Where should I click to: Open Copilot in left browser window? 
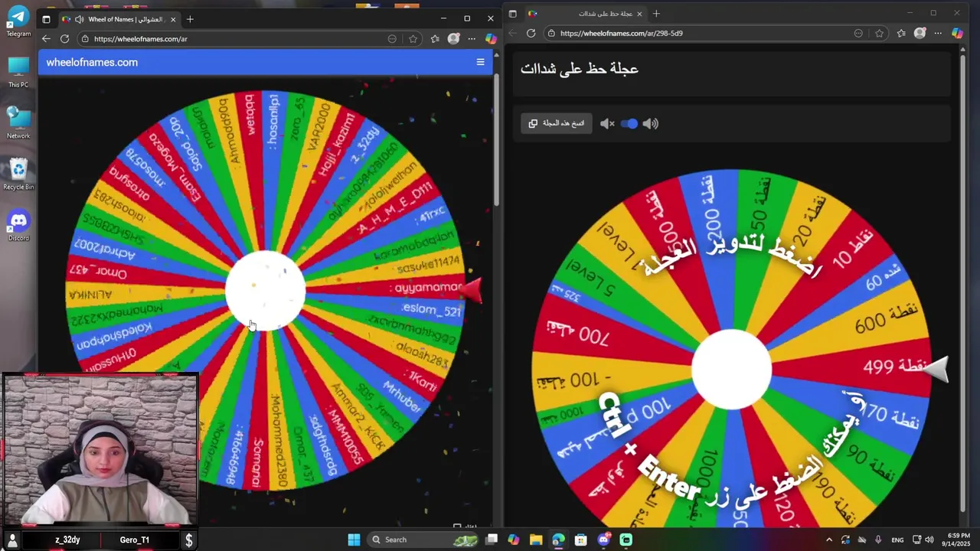(x=491, y=38)
